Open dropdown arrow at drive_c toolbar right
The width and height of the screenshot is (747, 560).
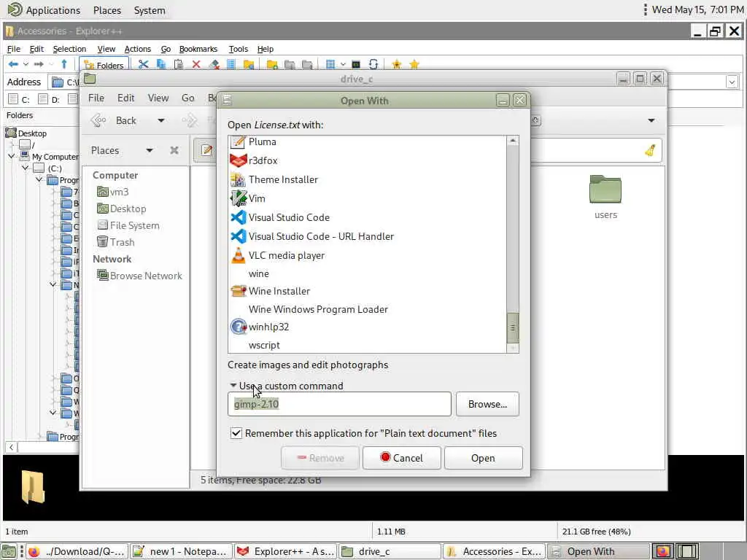point(651,120)
